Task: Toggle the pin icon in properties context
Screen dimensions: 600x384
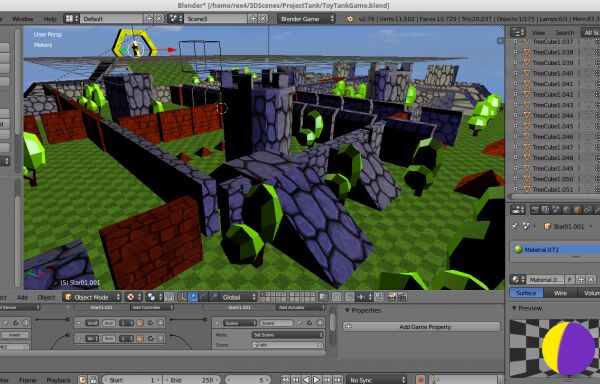Action: click(515, 226)
